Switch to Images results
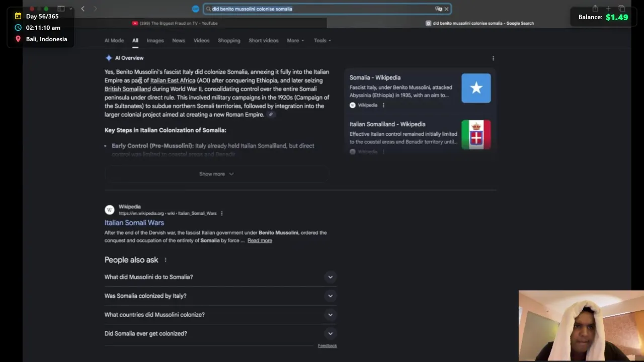The image size is (644, 362). click(155, 41)
